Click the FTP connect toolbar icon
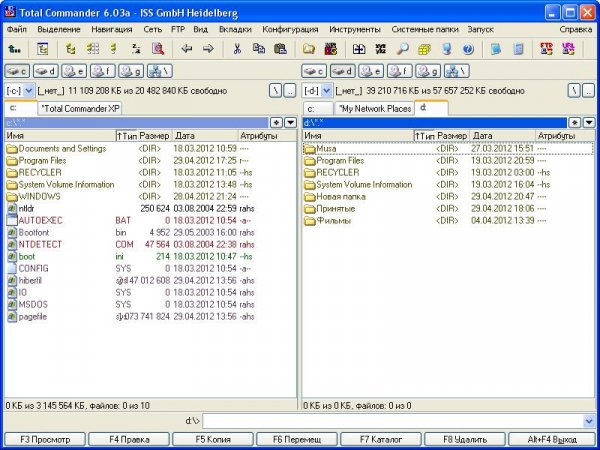The height and width of the screenshot is (450, 600). click(546, 49)
